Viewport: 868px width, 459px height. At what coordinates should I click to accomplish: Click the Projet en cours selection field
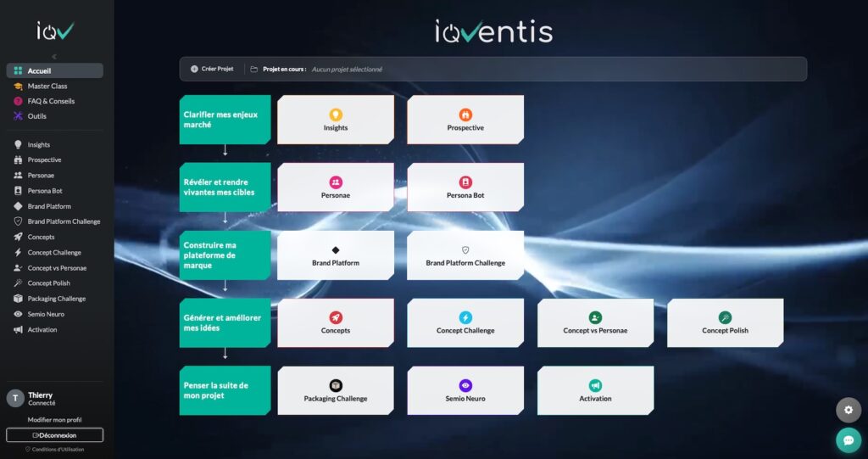pyautogui.click(x=347, y=70)
